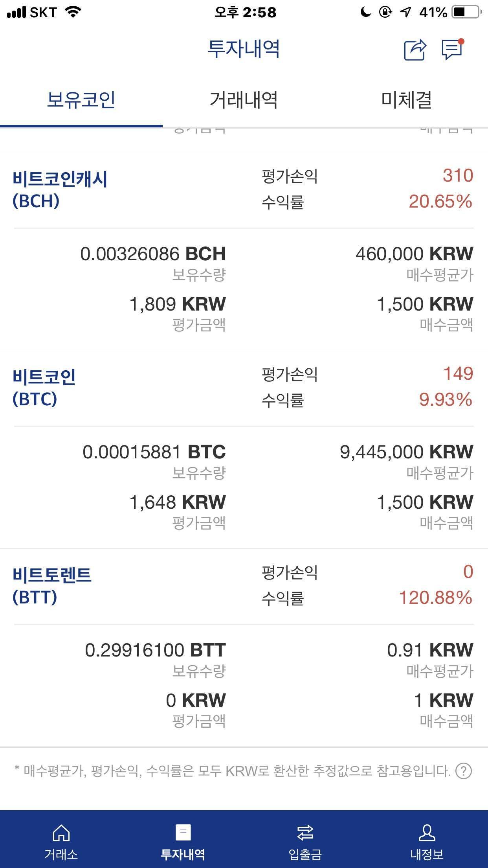
Task: Open the 비트코인 (BTC) coin entry
Action: pyautogui.click(x=44, y=388)
